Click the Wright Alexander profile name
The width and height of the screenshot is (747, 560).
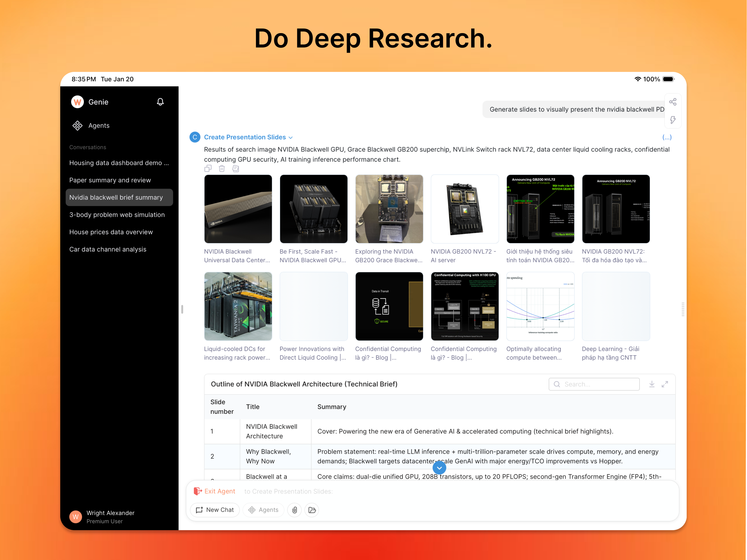pyautogui.click(x=110, y=513)
